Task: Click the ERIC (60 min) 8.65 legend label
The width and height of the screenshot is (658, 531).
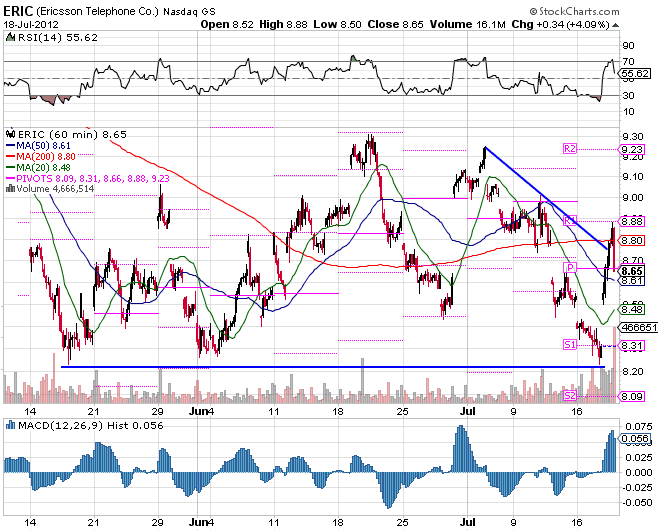Action: point(72,134)
